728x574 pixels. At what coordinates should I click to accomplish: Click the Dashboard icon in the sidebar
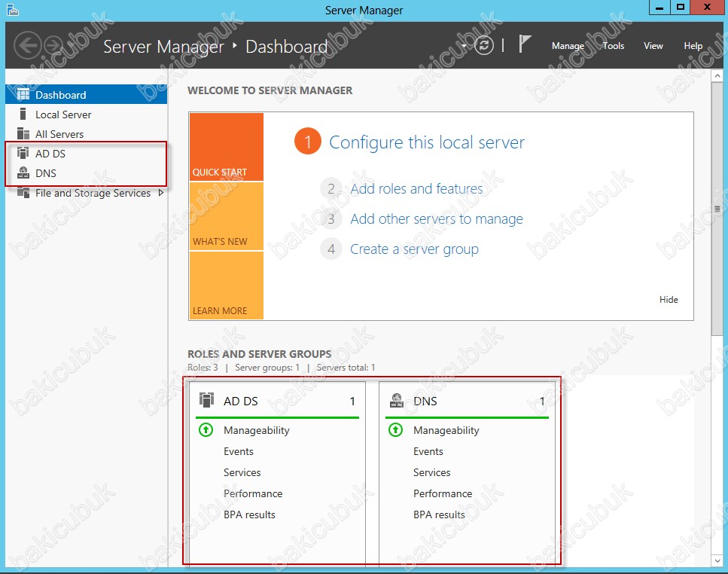[23, 94]
